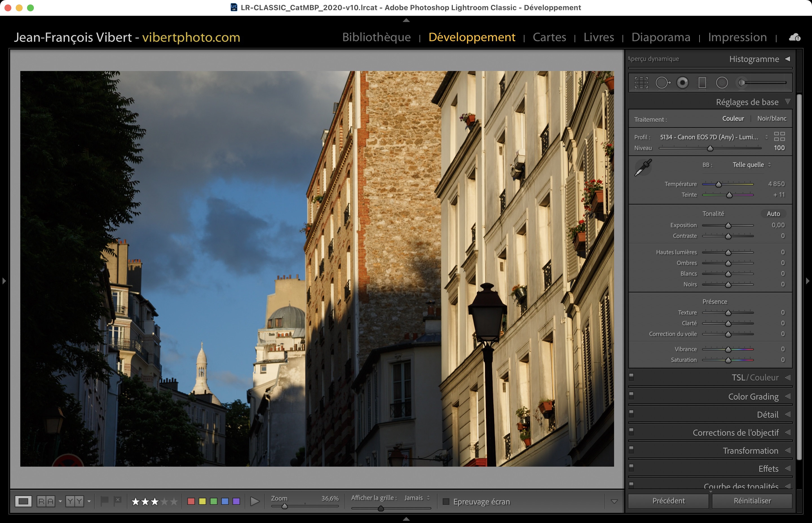The height and width of the screenshot is (523, 812).
Task: Expand the Détail panel
Action: (x=767, y=415)
